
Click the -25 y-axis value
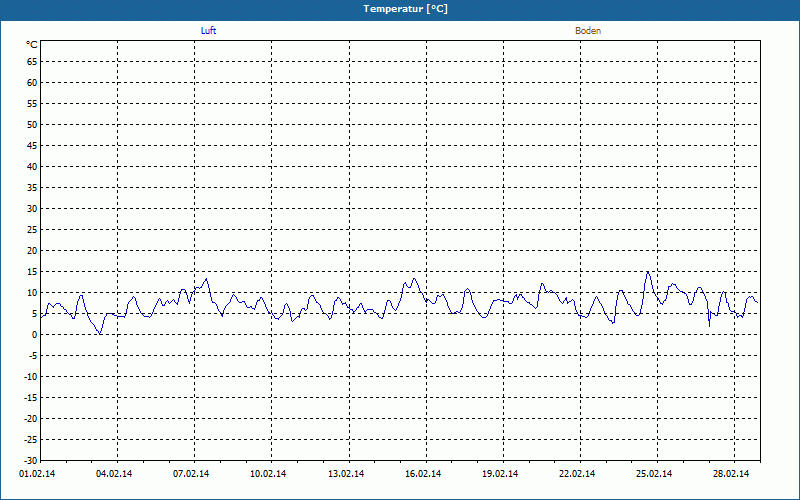(31, 439)
